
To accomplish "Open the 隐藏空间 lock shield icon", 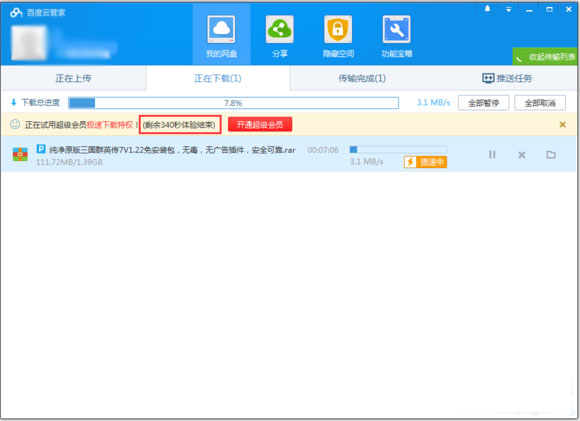I will coord(338,30).
